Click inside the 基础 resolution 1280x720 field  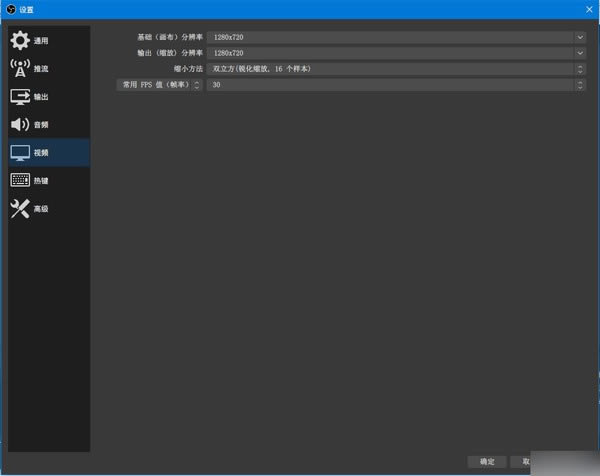coord(388,37)
